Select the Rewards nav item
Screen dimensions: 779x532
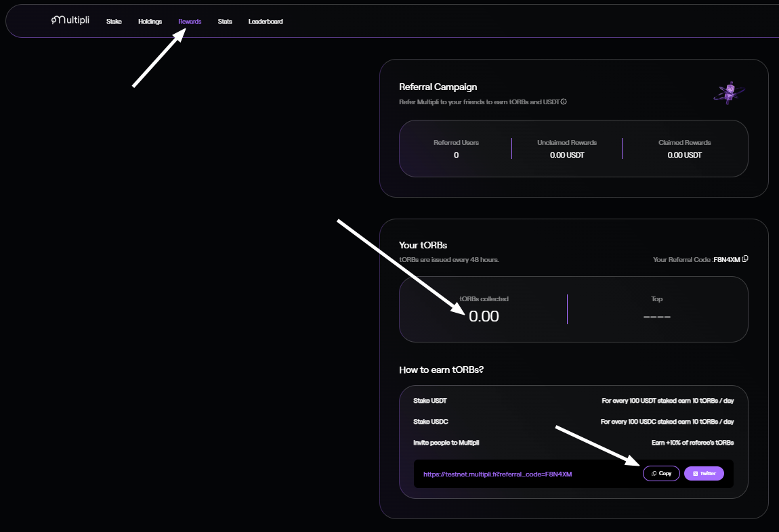tap(190, 22)
